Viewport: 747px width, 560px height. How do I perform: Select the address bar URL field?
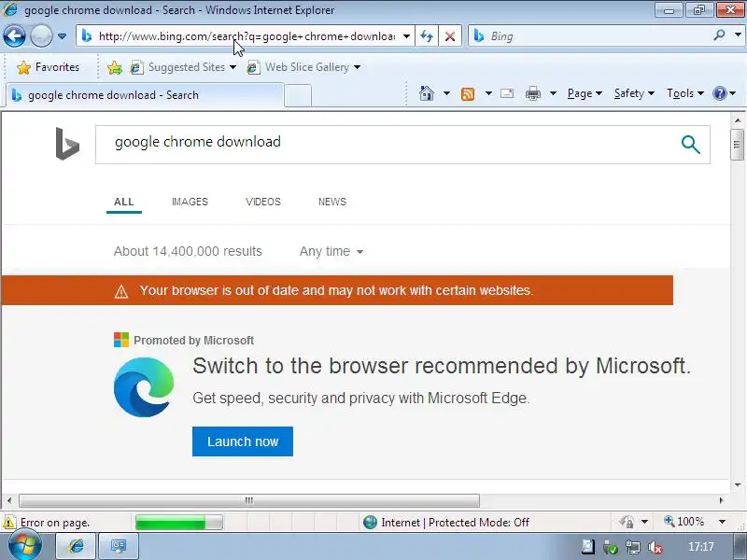(x=246, y=36)
